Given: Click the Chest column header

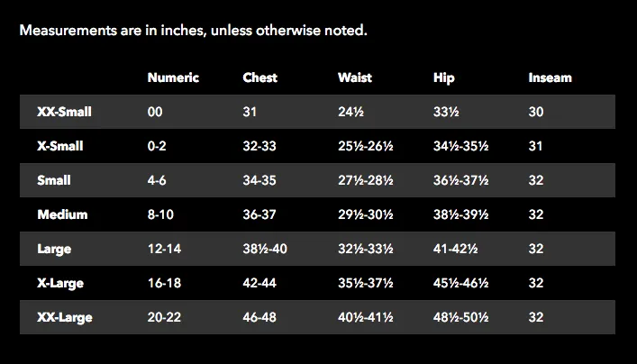Looking at the screenshot, I should (x=260, y=77).
